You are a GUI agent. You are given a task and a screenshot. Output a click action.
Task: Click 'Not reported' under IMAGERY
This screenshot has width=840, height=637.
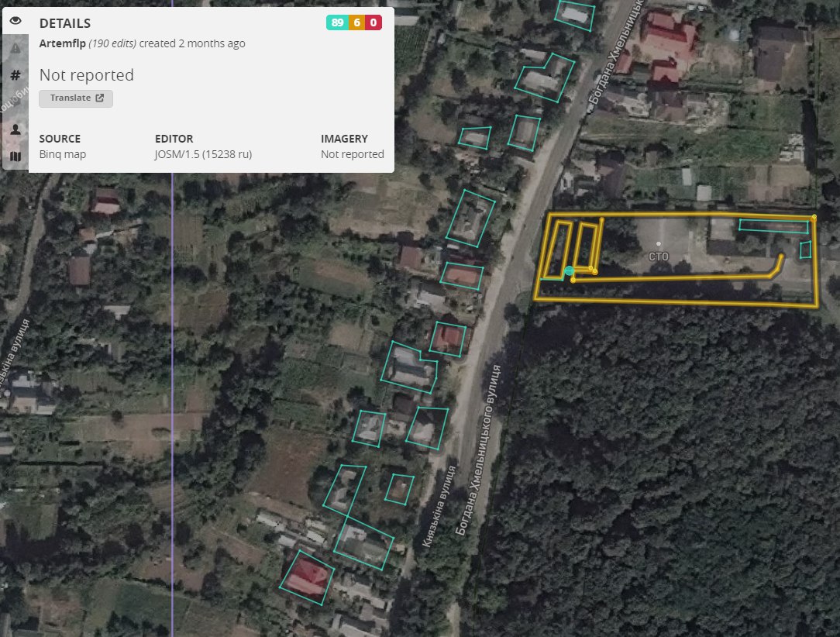(x=353, y=154)
